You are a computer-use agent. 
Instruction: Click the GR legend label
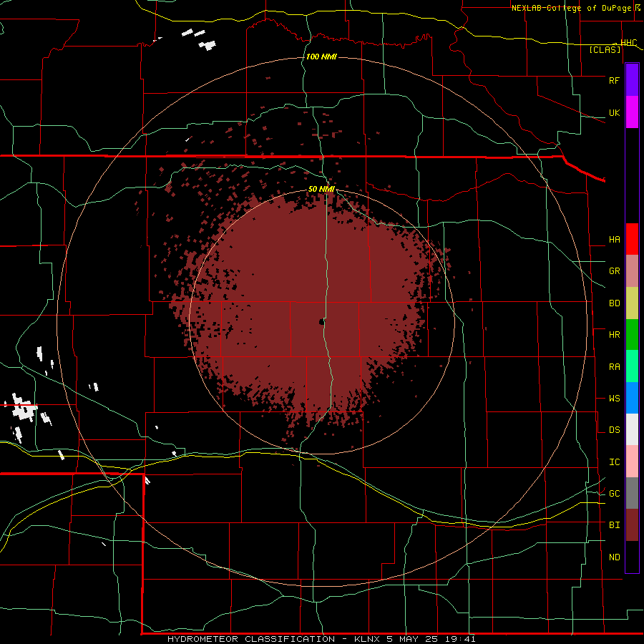[614, 271]
